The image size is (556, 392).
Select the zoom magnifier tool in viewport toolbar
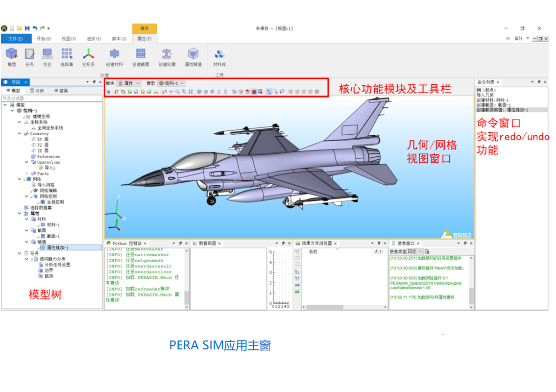pos(177,91)
